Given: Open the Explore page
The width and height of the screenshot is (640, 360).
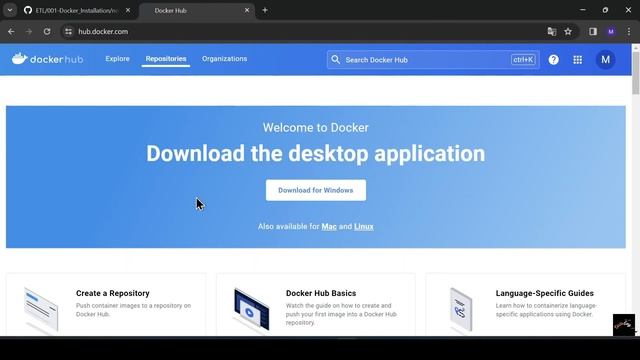Looking at the screenshot, I should (x=117, y=59).
